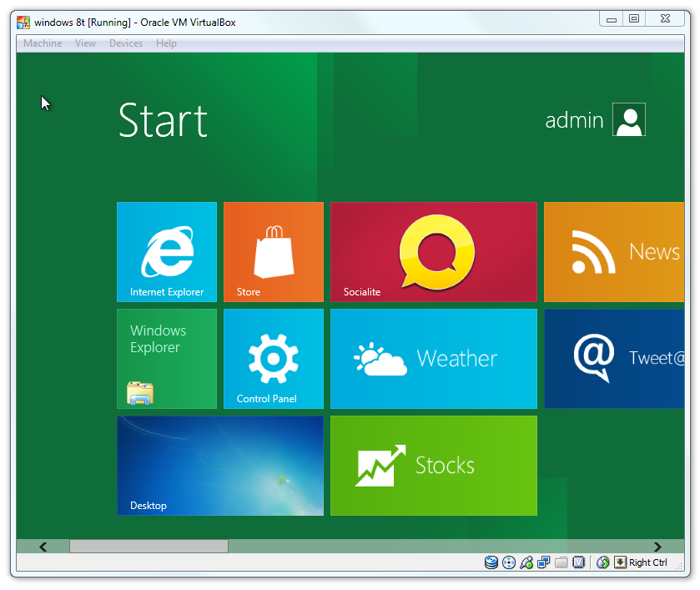The width and height of the screenshot is (700, 590).
Task: Click the Right Ctrl host key label
Action: 647,562
